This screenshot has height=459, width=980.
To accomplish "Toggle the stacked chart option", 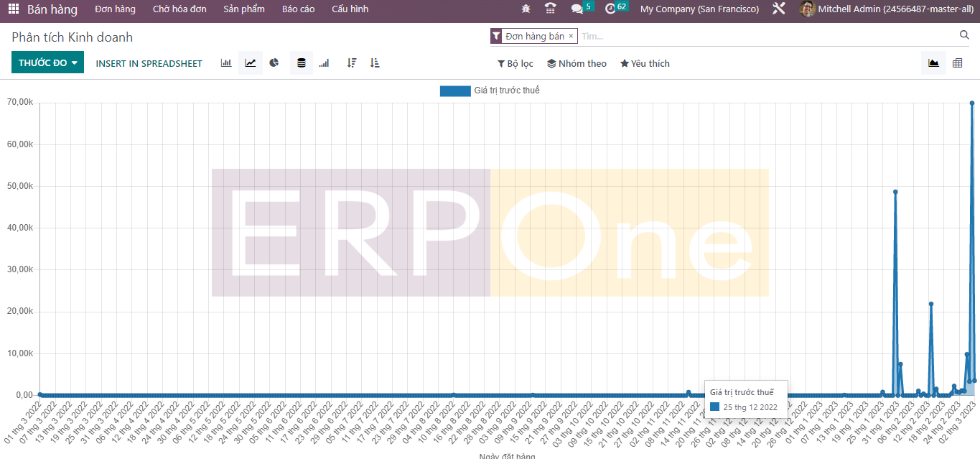I will coord(302,63).
